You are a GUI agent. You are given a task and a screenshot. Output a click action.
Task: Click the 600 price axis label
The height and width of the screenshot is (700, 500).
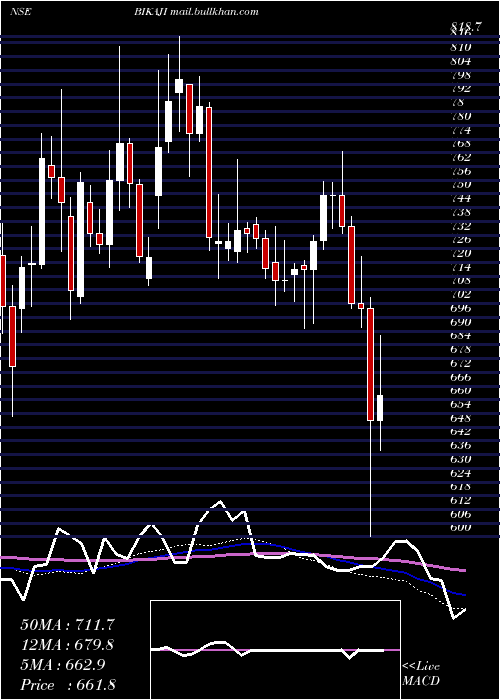pos(462,527)
